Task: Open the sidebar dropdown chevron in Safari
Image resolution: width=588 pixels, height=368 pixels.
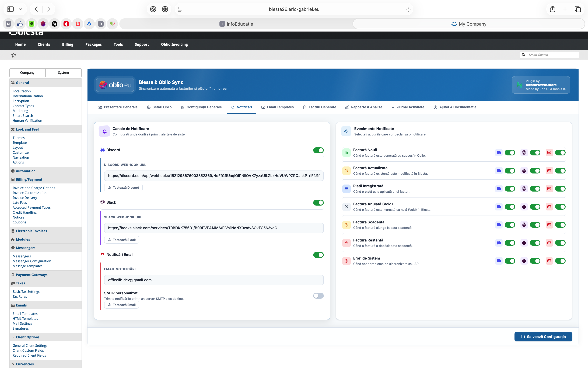Action: pyautogui.click(x=21, y=9)
